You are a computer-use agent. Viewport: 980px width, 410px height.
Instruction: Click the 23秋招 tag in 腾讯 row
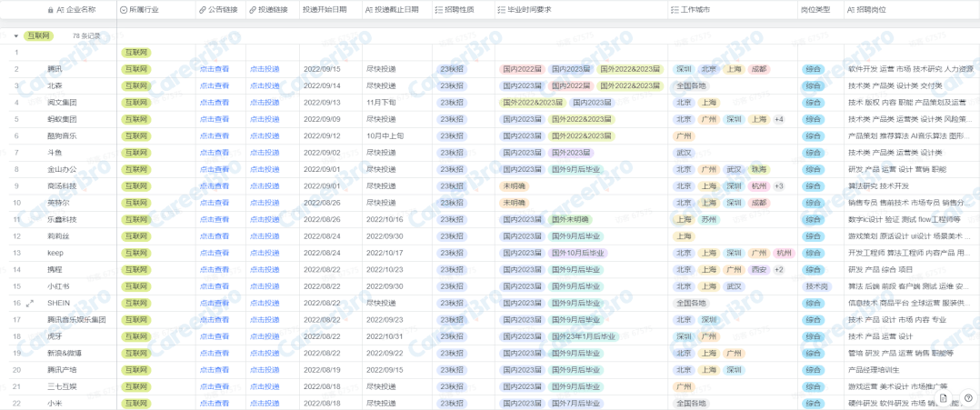(452, 69)
